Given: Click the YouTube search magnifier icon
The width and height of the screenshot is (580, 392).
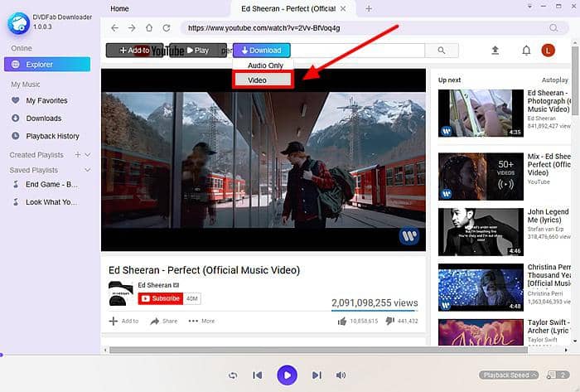Looking at the screenshot, I should tap(442, 51).
